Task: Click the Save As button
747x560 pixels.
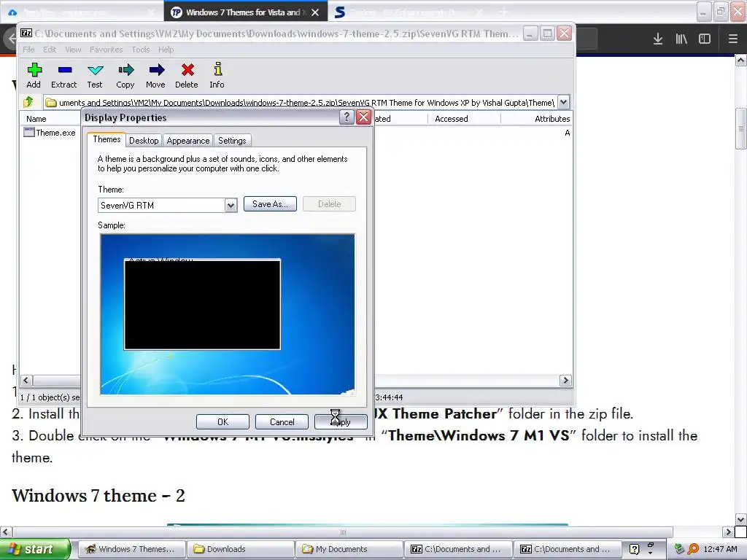Action: tap(270, 204)
